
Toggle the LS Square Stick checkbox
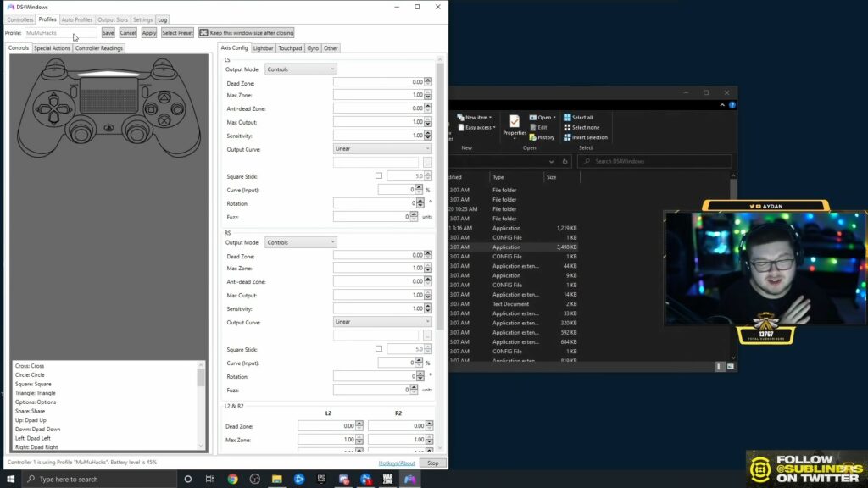click(379, 176)
